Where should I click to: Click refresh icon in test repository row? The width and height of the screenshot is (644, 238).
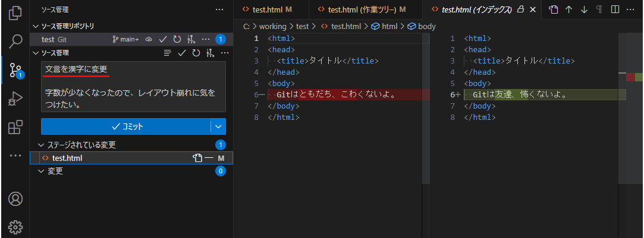tap(177, 39)
